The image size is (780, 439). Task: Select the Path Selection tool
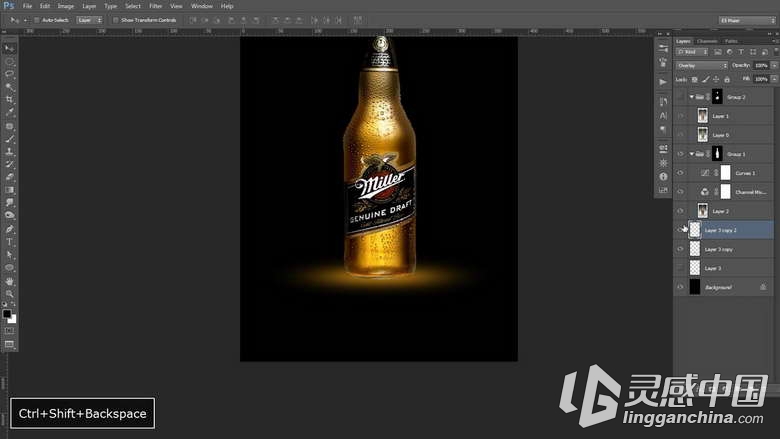9,255
